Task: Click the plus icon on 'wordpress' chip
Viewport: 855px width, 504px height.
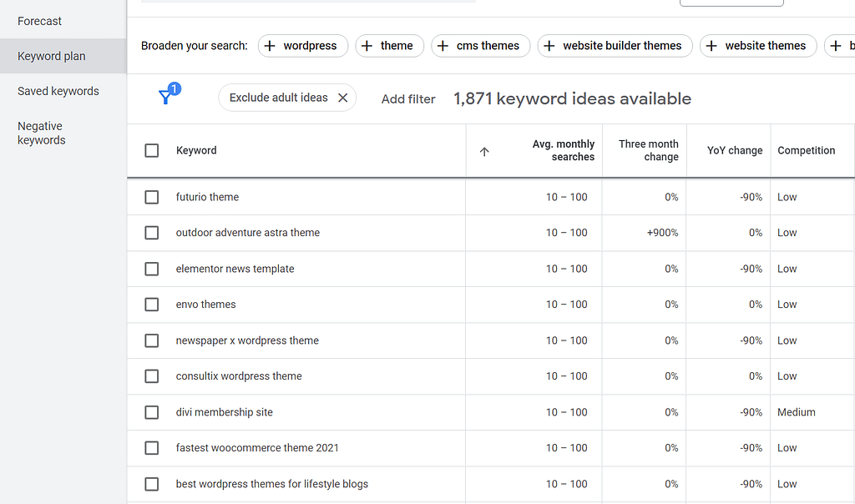Action: [270, 46]
